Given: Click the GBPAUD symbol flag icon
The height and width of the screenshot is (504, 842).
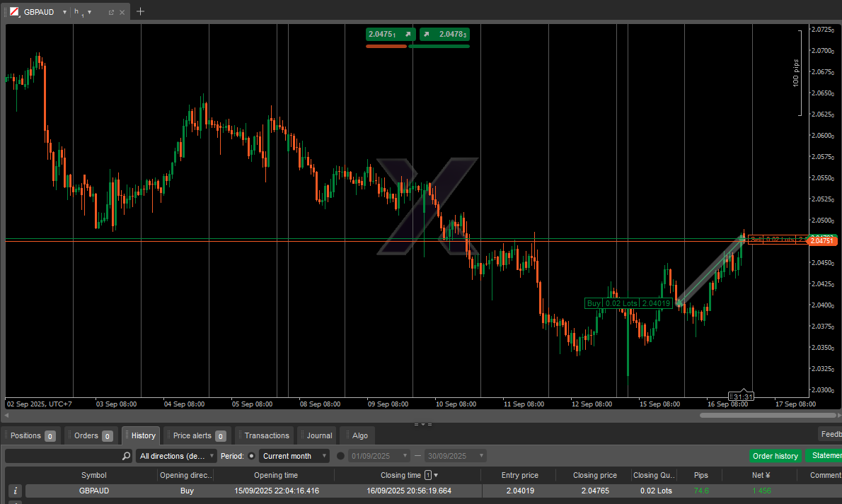Looking at the screenshot, I should [14, 12].
